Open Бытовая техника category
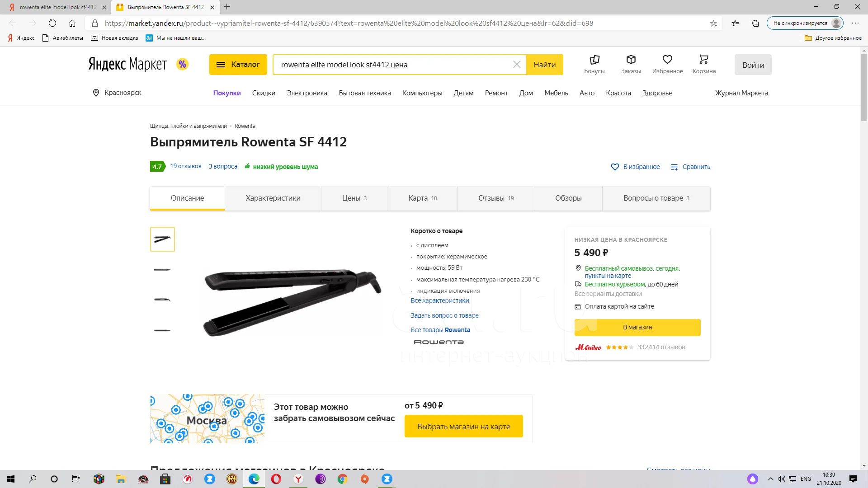Image resolution: width=868 pixels, height=488 pixels. tap(365, 93)
